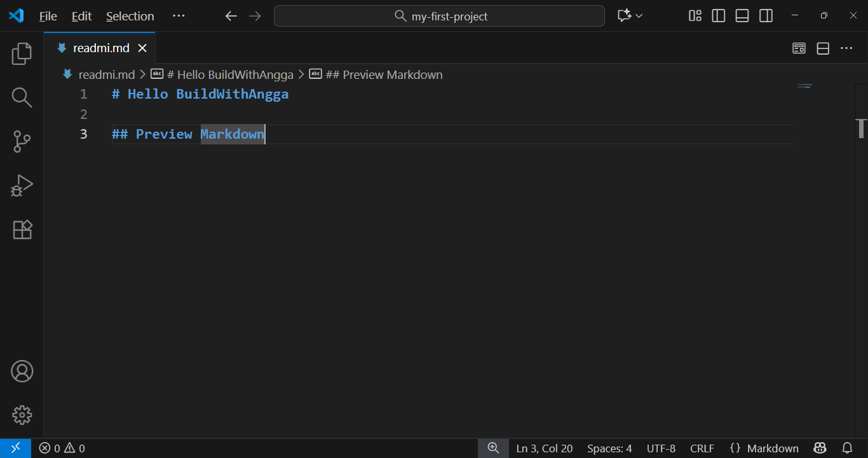Open the Run and Debug view
The image size is (868, 458).
(x=22, y=185)
